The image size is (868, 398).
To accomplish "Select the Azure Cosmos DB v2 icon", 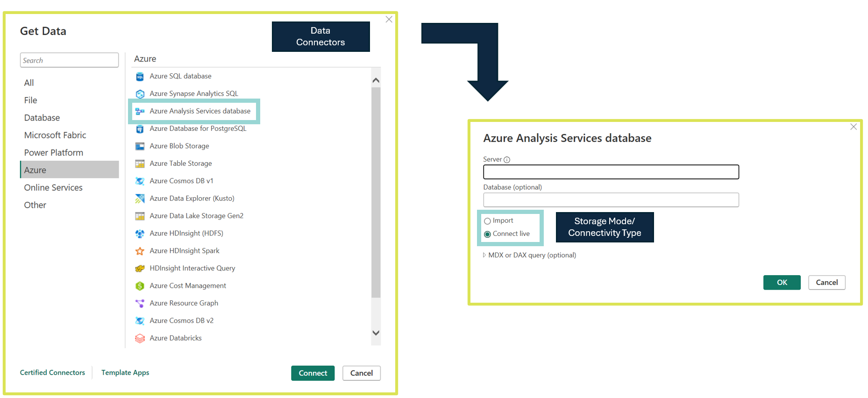I will coord(140,321).
